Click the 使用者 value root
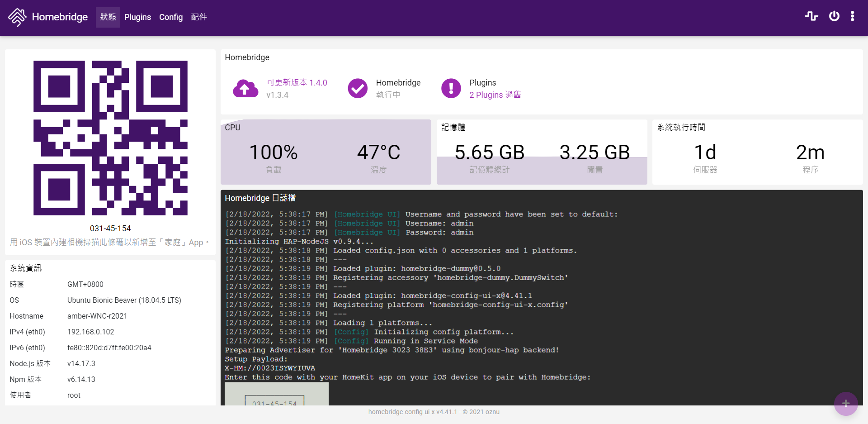 74,395
